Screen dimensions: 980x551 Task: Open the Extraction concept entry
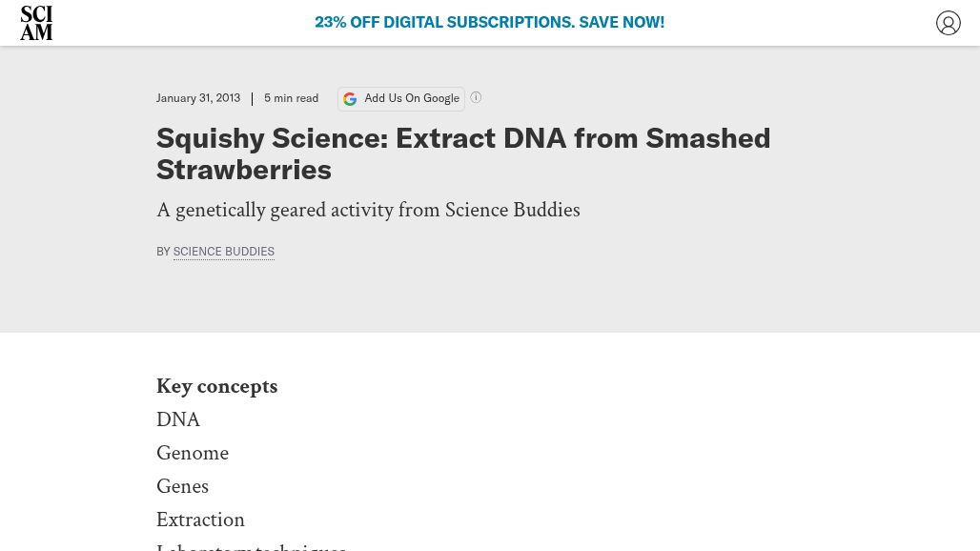(x=200, y=520)
